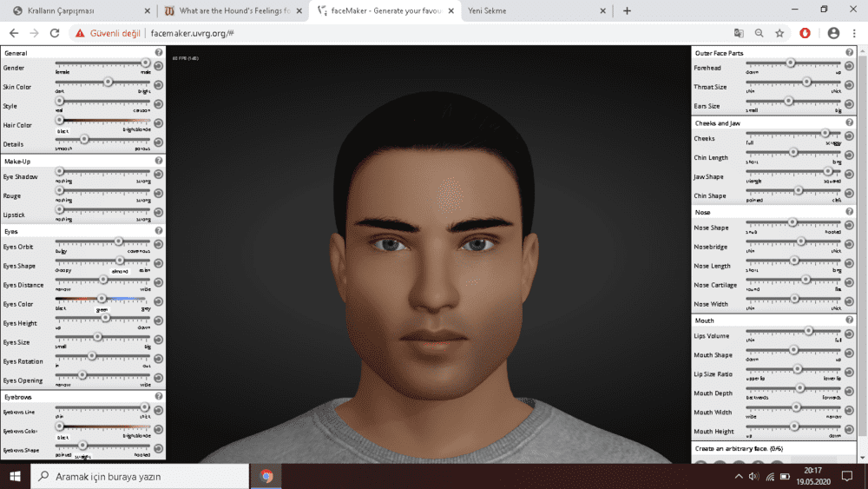Open the Chrome three-dot menu
This screenshot has width=868, height=489.
tap(854, 33)
